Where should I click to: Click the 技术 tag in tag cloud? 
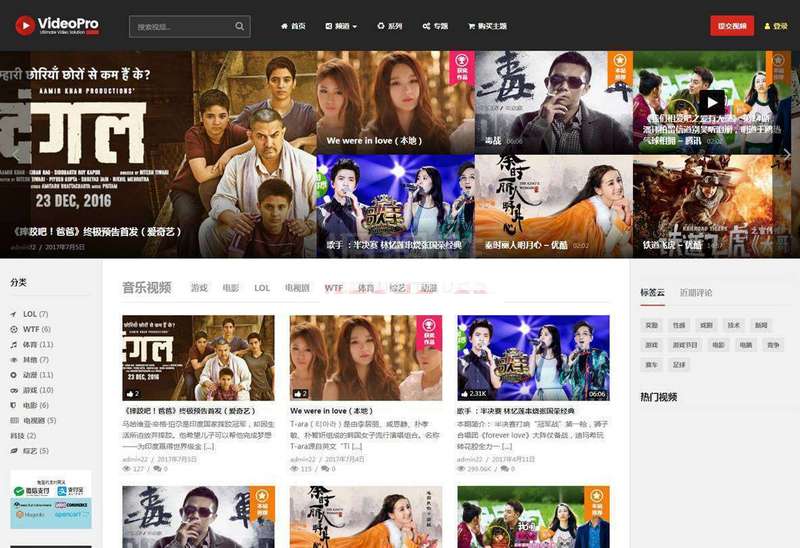coord(734,325)
